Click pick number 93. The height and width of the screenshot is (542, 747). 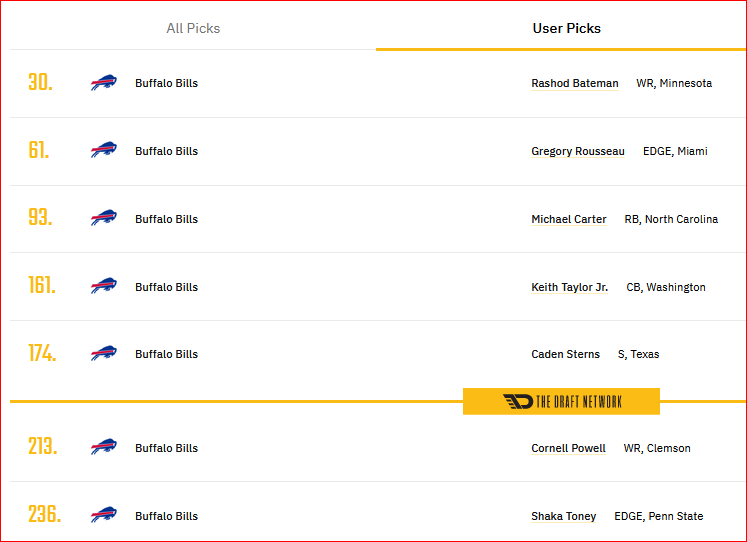click(x=40, y=217)
